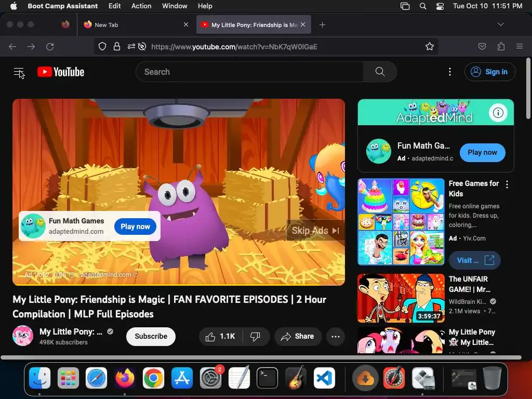Click the search magnifier button
This screenshot has width=532, height=399.
(x=380, y=72)
